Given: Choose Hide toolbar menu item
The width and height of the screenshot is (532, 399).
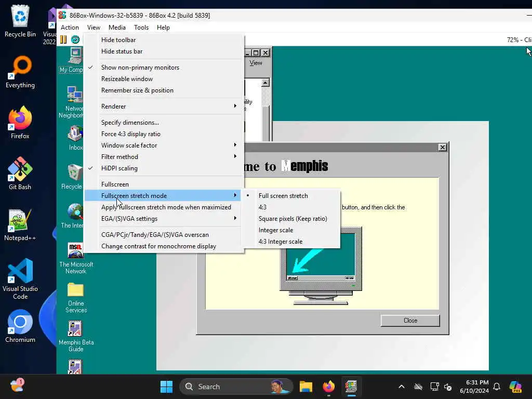Looking at the screenshot, I should point(164,39).
